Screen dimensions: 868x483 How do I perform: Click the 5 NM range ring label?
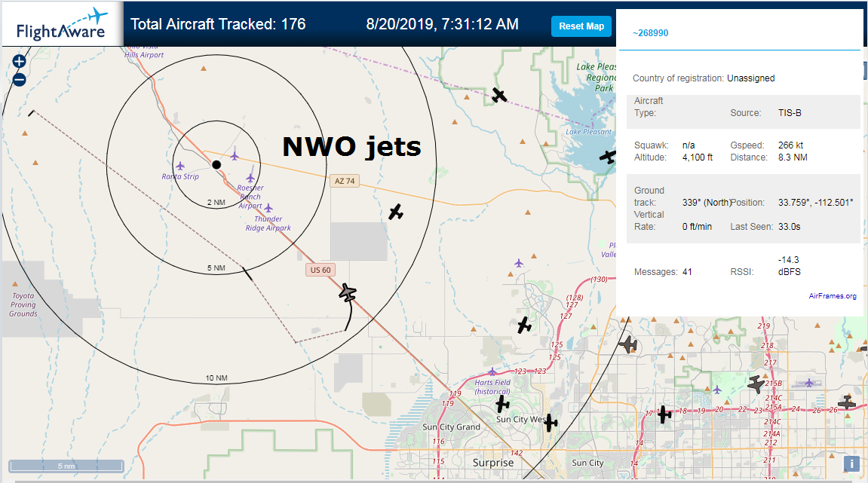point(216,268)
